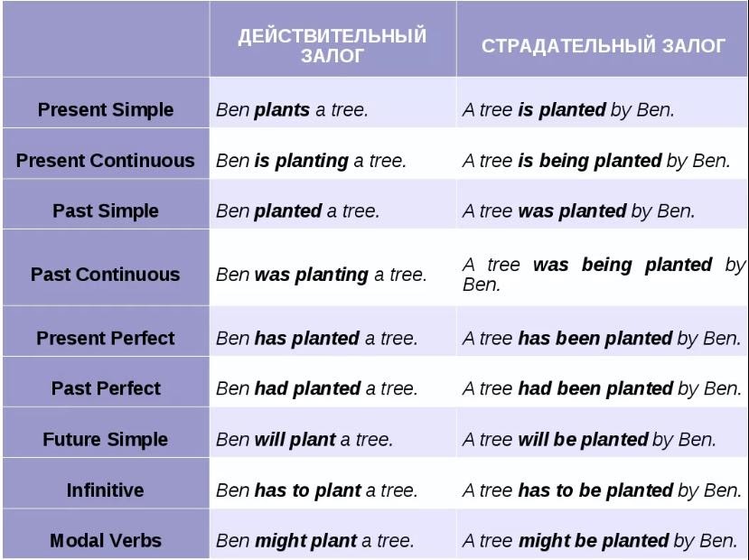Select the "Future Simple" row label
Screen dimensions: 749x560
[106, 440]
